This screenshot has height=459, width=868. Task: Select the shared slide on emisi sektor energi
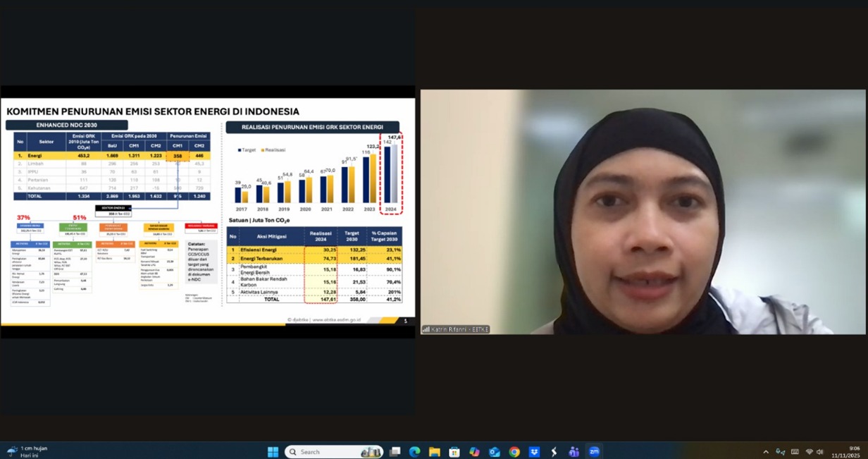click(x=208, y=212)
